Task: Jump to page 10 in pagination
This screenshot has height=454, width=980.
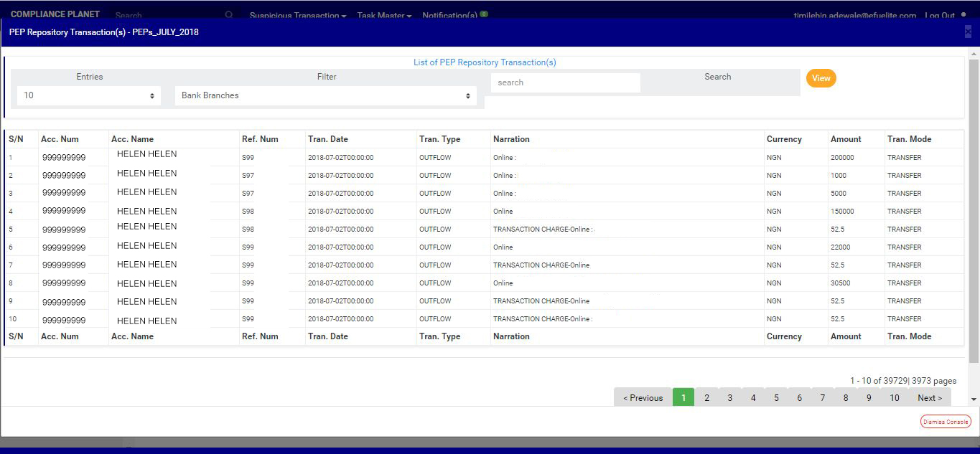Action: click(x=894, y=398)
